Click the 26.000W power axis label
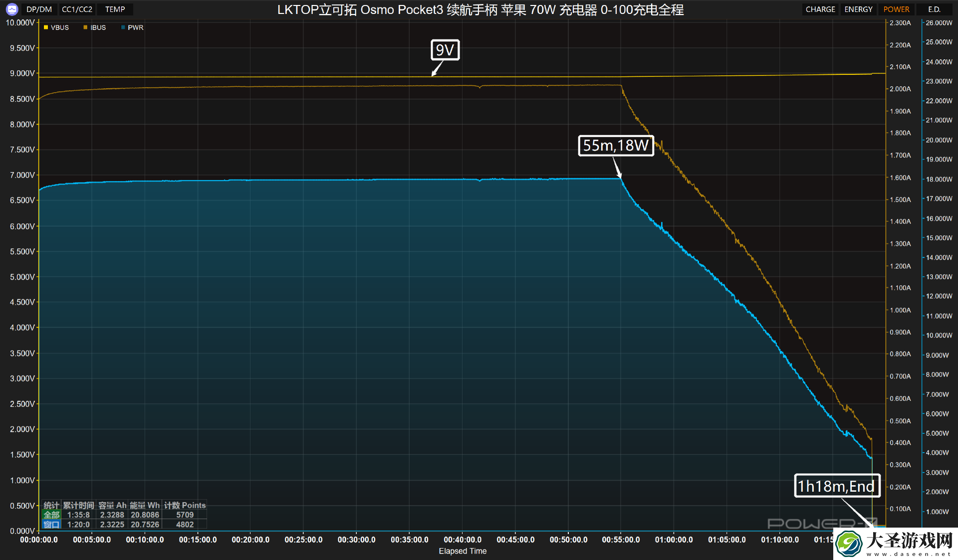The height and width of the screenshot is (560, 958). (939, 22)
